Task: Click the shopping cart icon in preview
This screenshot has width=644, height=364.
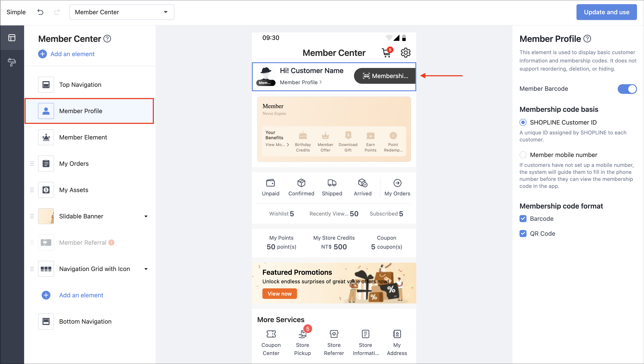Action: click(387, 53)
